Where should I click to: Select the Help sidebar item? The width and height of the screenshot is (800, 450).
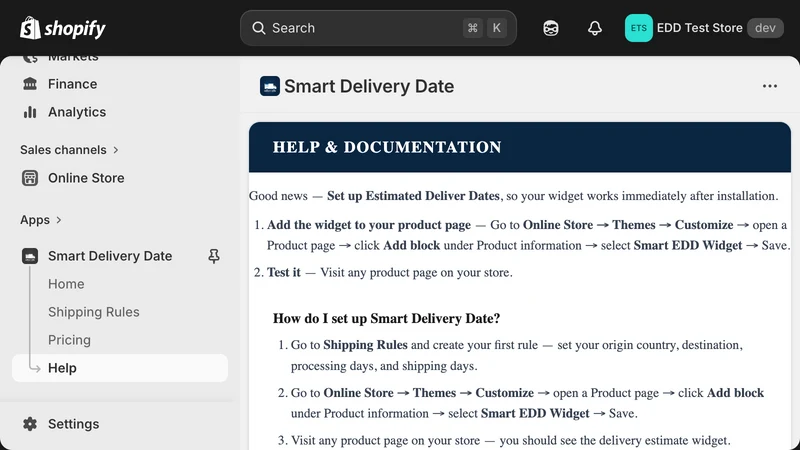pos(120,368)
